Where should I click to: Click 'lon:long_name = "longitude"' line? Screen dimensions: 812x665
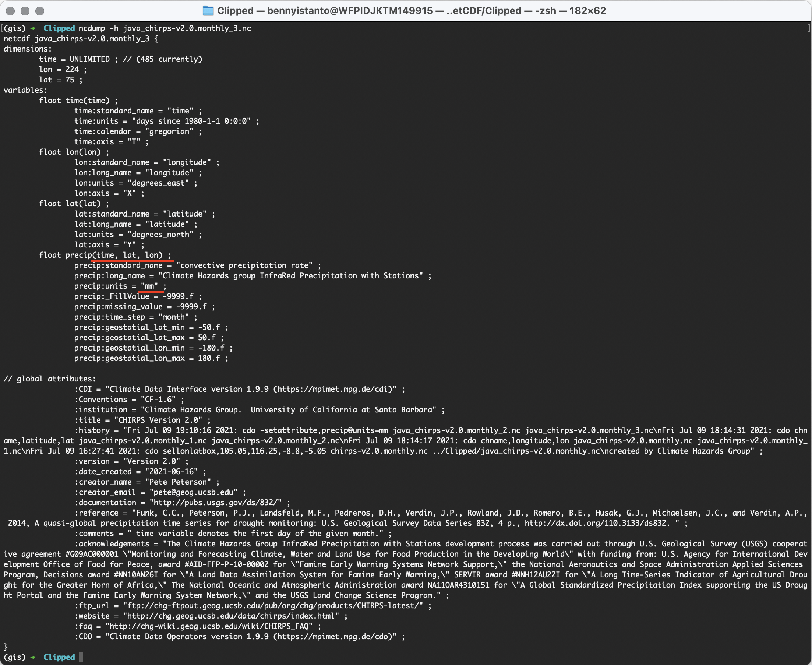click(138, 173)
